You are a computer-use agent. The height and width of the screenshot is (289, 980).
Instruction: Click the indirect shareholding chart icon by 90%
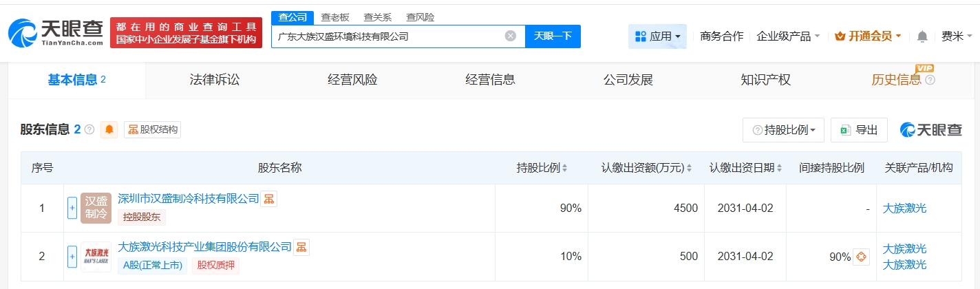861,257
